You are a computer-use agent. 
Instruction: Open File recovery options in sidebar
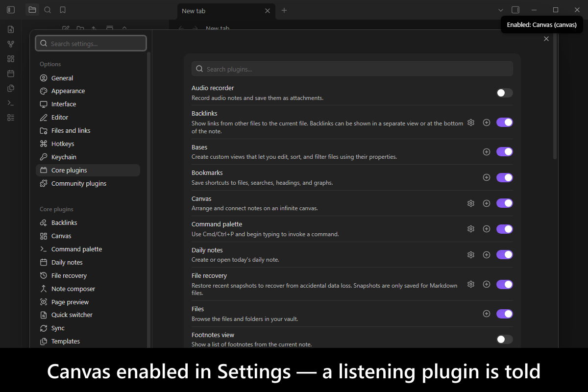[x=88, y=276]
